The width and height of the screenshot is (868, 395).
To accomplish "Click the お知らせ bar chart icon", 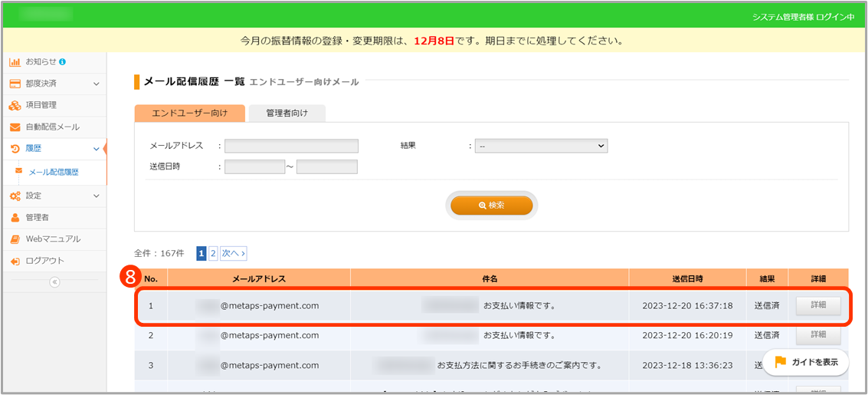I will [15, 62].
